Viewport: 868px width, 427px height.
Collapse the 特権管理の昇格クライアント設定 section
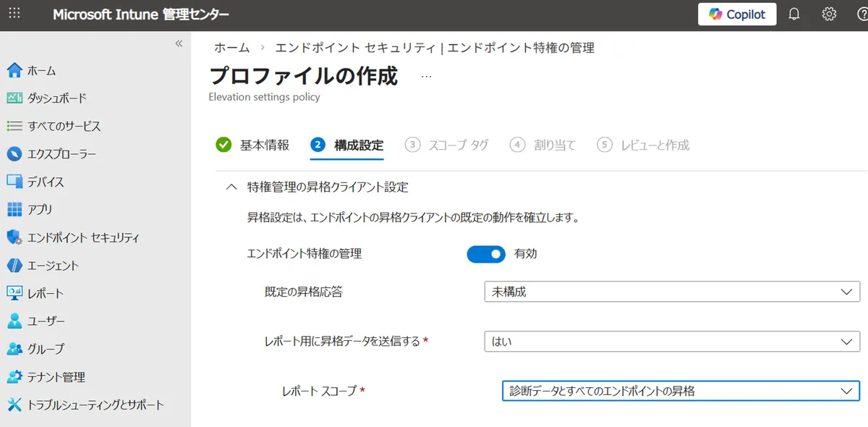click(231, 187)
